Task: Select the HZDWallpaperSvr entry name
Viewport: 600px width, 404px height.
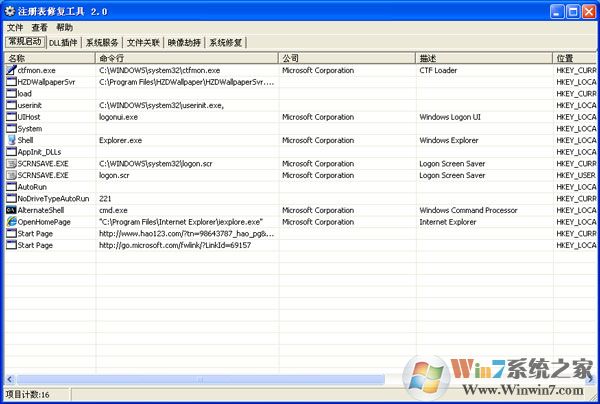Action: click(x=46, y=82)
